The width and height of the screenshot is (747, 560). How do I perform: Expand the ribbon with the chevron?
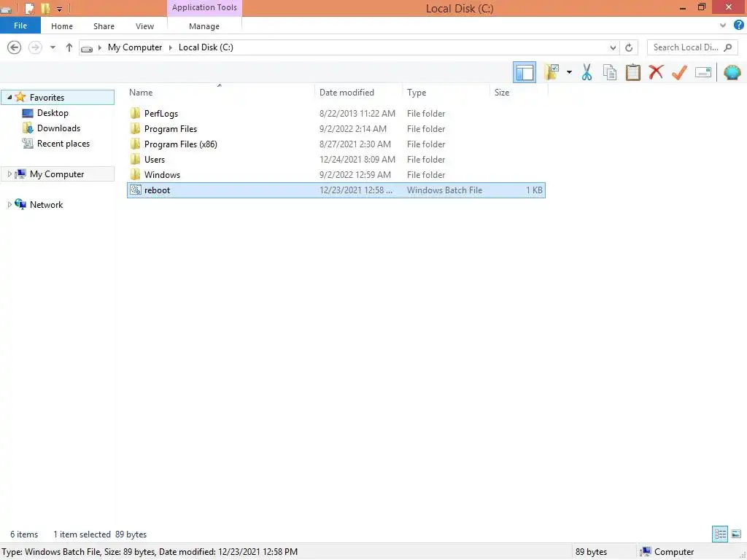723,26
